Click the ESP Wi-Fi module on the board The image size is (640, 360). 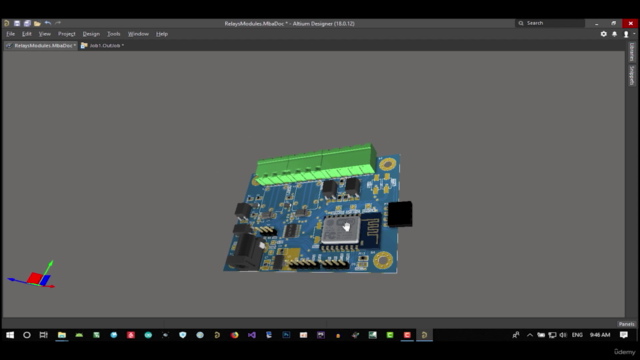click(352, 232)
